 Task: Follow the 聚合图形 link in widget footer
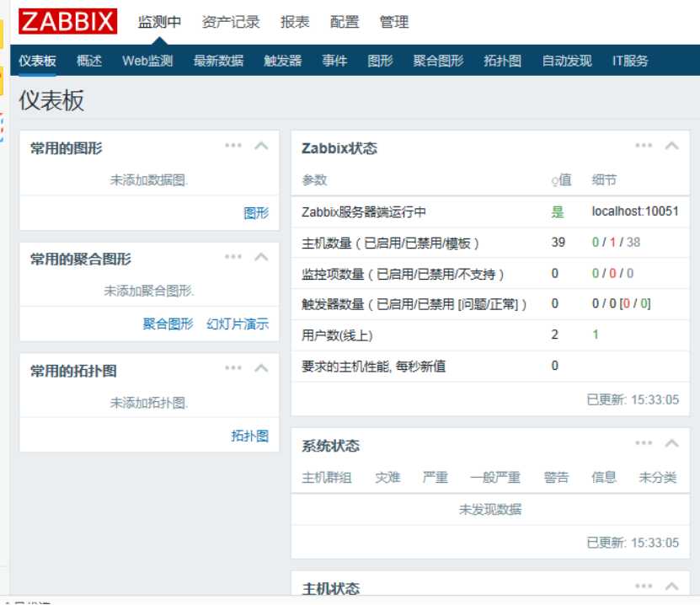tap(168, 324)
